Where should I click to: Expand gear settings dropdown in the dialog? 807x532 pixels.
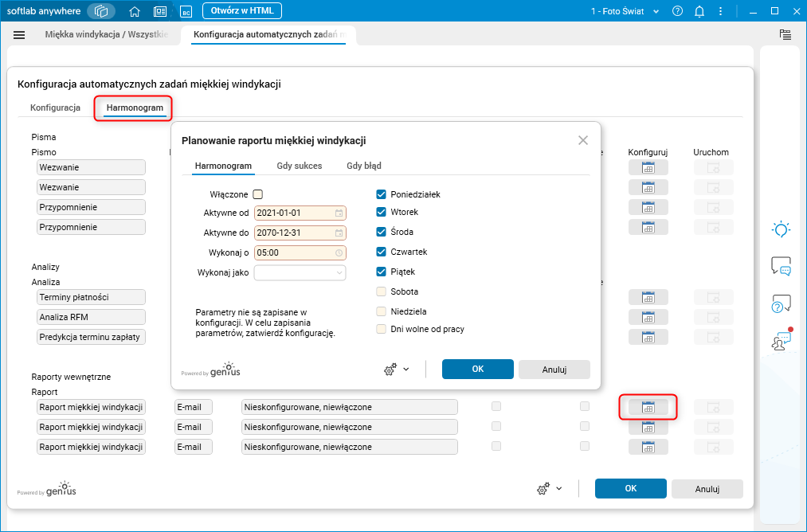click(x=396, y=370)
